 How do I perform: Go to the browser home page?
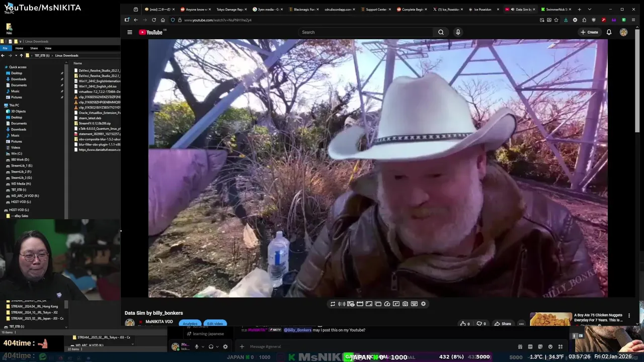point(163,20)
